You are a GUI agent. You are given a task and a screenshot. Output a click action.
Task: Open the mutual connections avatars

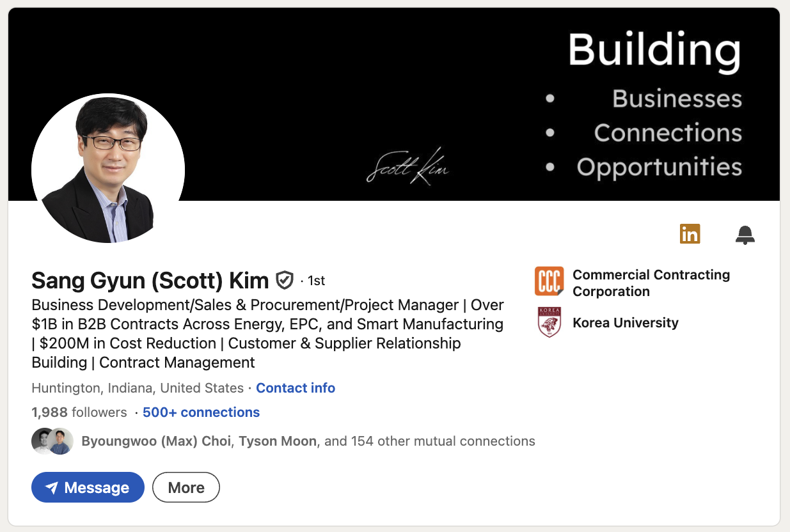tap(52, 441)
